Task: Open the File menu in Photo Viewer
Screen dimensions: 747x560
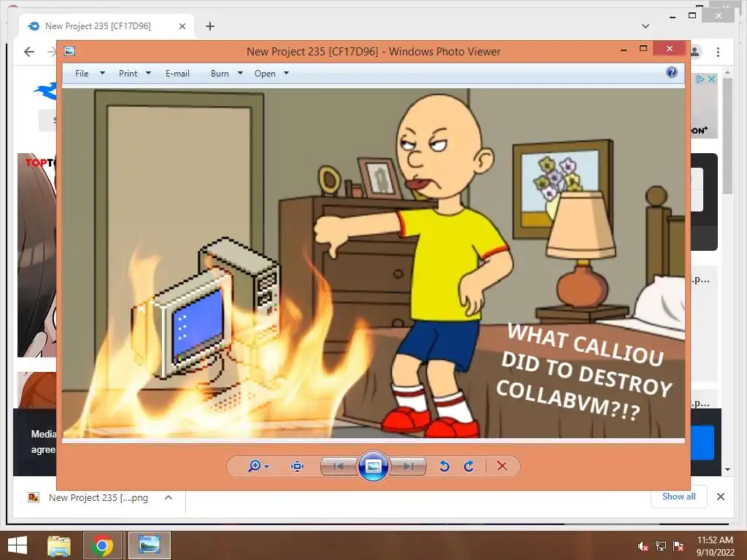Action: (82, 74)
